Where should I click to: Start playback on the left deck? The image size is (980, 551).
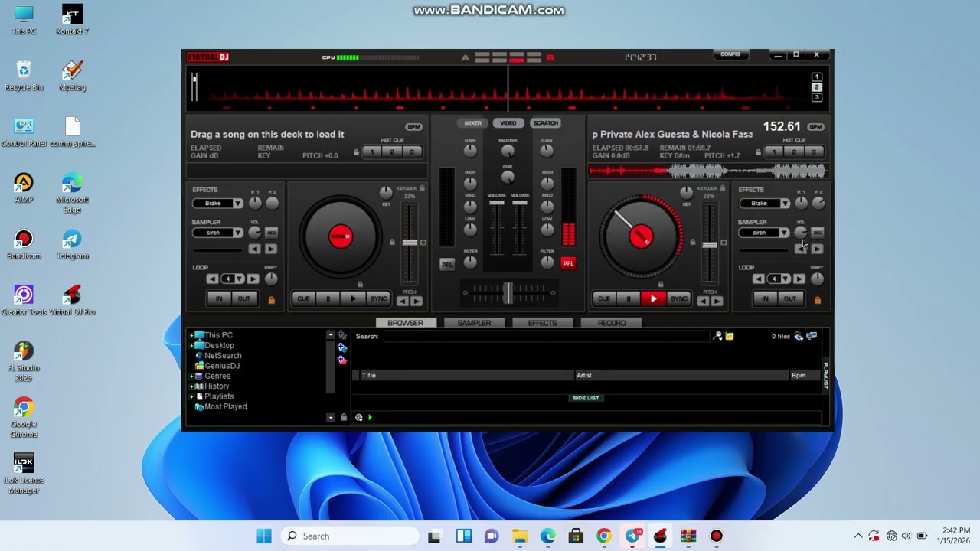pos(353,298)
